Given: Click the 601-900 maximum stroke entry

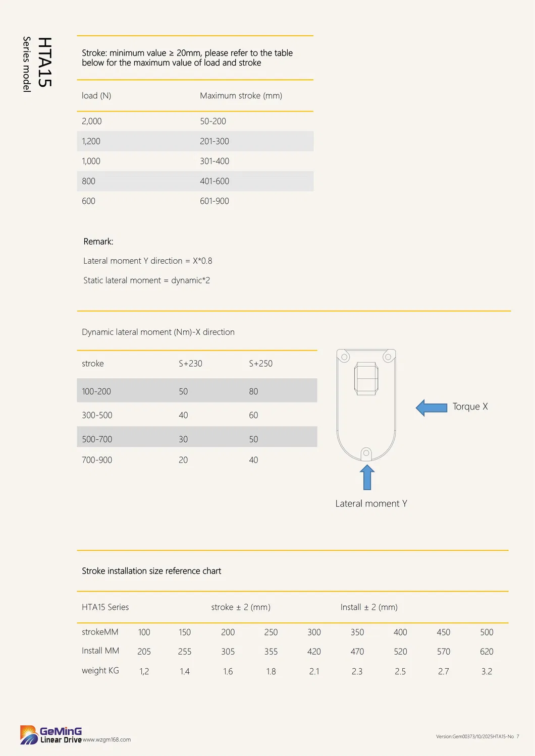Looking at the screenshot, I should coord(214,201).
